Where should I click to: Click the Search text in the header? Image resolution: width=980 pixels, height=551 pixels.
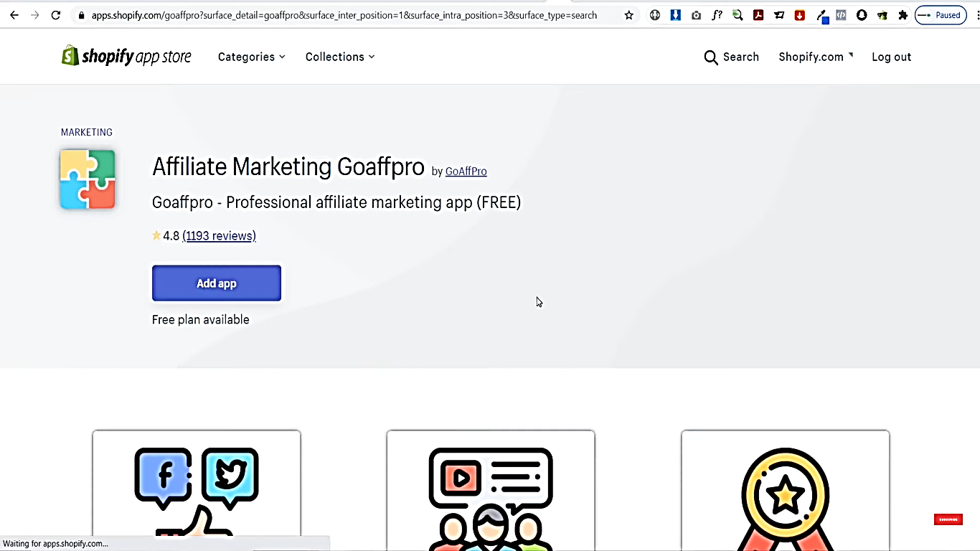[x=741, y=57]
